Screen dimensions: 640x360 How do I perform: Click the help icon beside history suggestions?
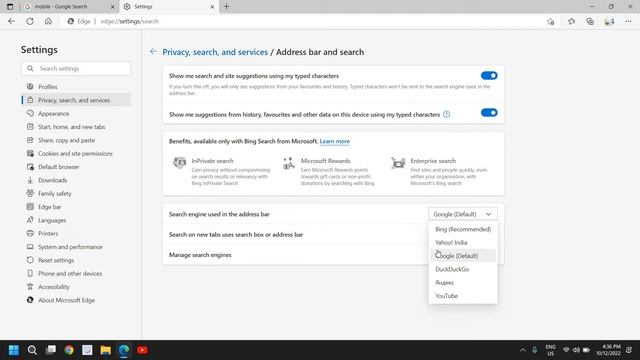click(447, 114)
